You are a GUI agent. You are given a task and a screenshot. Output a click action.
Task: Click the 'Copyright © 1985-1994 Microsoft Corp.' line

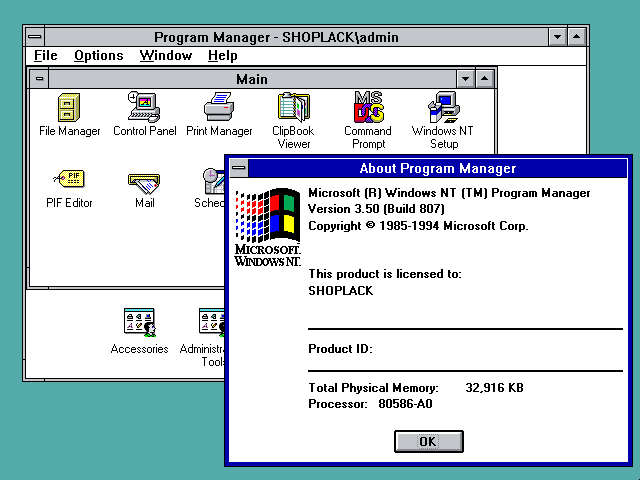[418, 226]
